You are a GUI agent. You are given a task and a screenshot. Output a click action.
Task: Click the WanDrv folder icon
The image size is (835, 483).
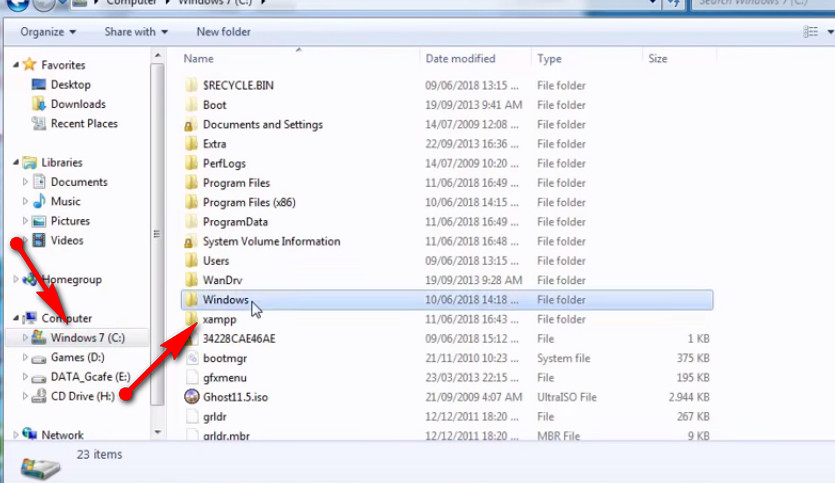(191, 280)
